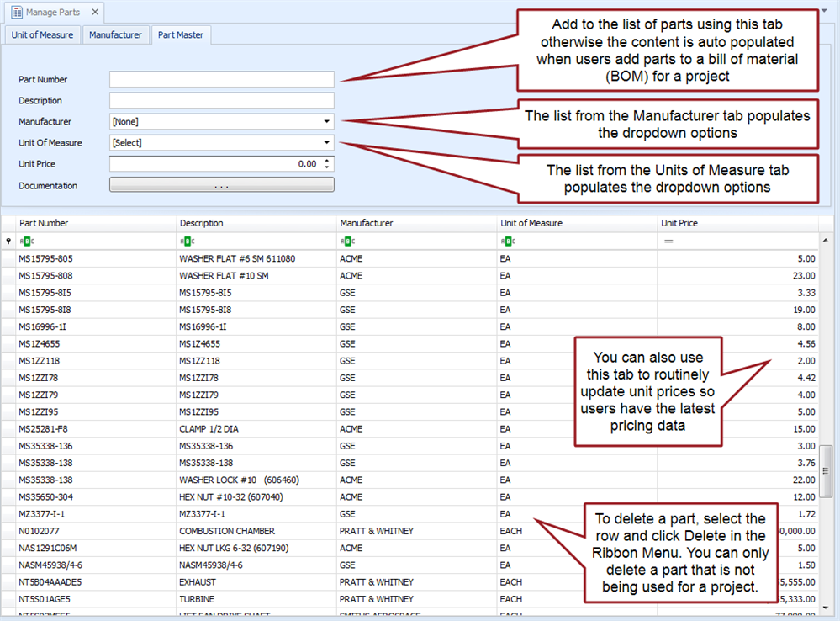Click the Description column filter operator icon
Viewport: 840px width, 621px height.
pyautogui.click(x=185, y=241)
